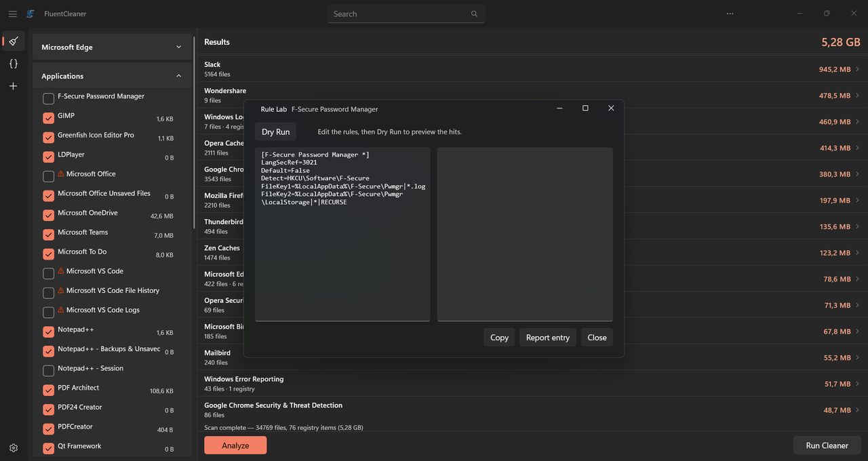
Task: Select the Slack result row
Action: pyautogui.click(x=532, y=69)
